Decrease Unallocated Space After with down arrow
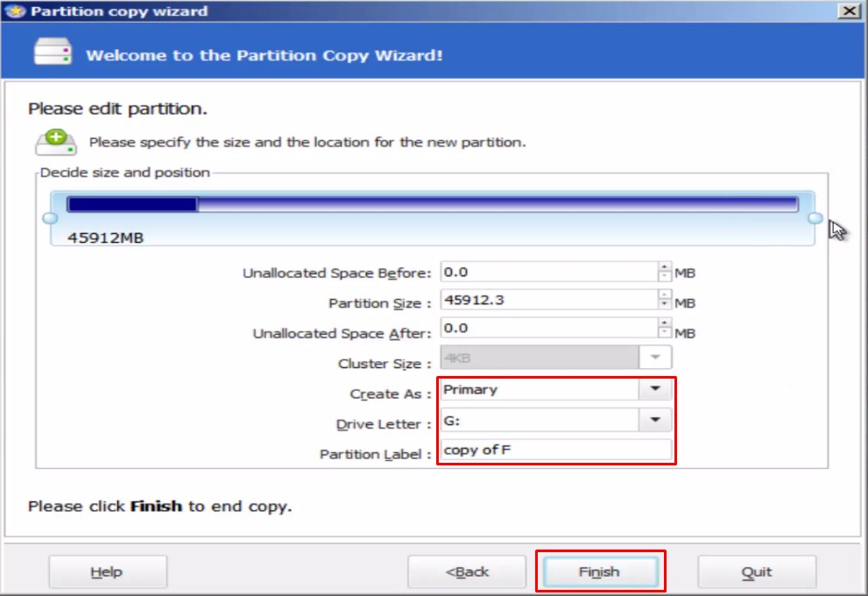Viewport: 868px width, 596px height. pyautogui.click(x=664, y=332)
